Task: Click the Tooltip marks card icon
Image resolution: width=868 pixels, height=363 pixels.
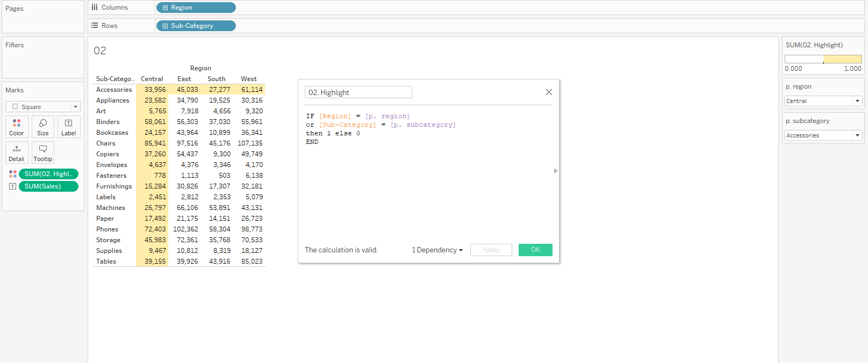Action: 43,153
